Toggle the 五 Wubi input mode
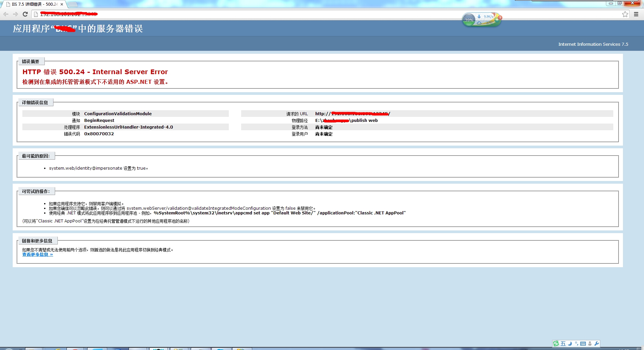 [x=563, y=344]
